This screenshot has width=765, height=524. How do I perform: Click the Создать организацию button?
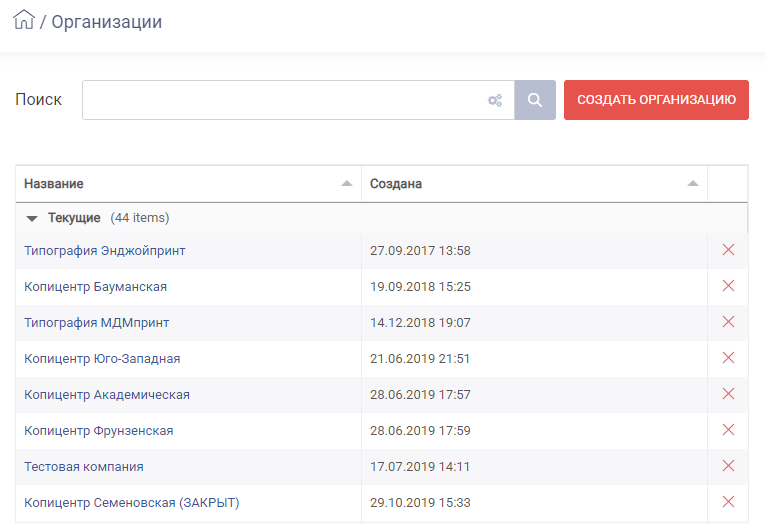coord(656,100)
